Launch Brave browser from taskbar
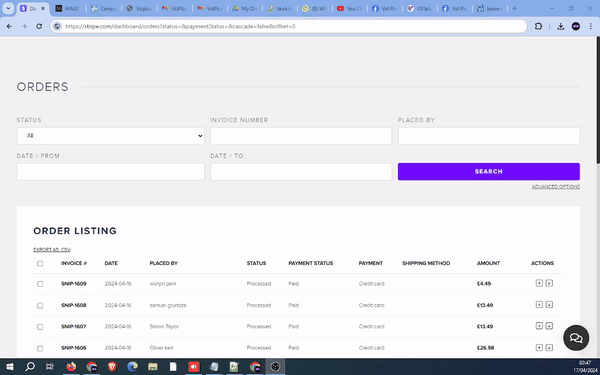Screen dimensions: 600x375 point(112,367)
